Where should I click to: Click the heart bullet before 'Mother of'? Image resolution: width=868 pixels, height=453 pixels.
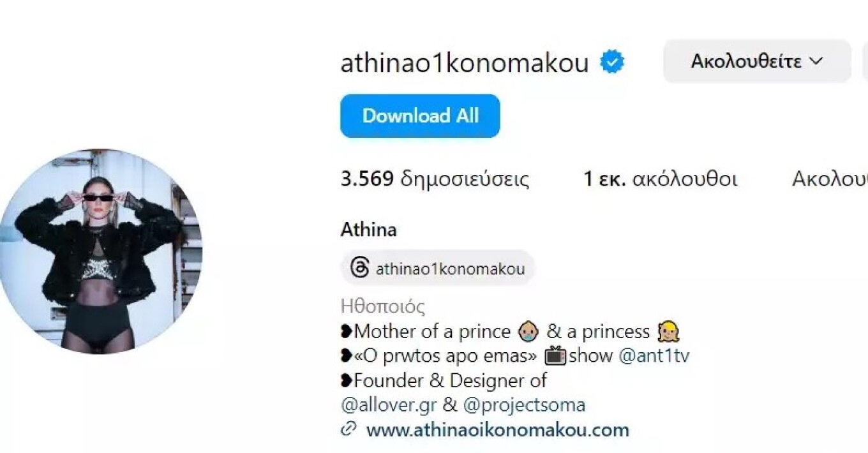click(x=347, y=332)
